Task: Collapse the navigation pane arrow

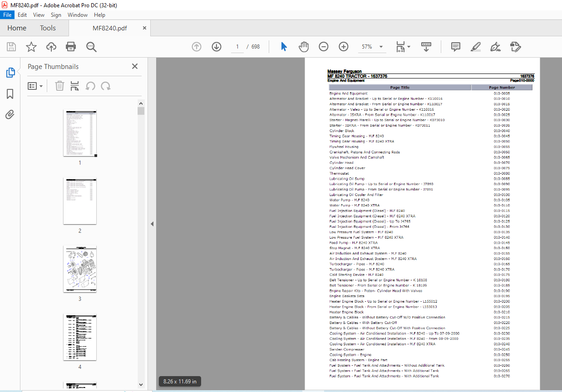Action: pyautogui.click(x=152, y=224)
